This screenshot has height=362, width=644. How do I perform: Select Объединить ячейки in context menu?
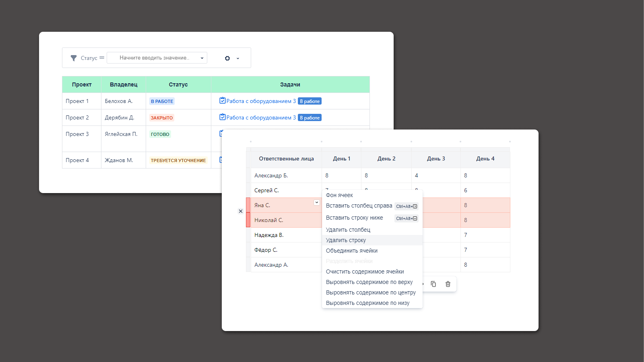pos(351,251)
